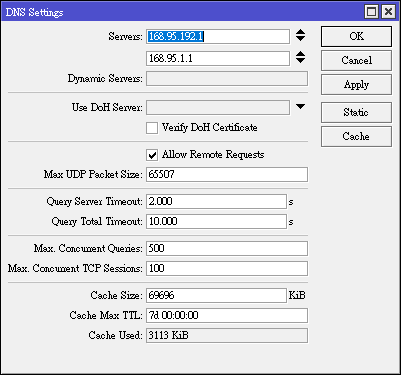Image resolution: width=401 pixels, height=375 pixels.
Task: Toggle Verify DoH Certificate checkbox
Action: tap(152, 128)
